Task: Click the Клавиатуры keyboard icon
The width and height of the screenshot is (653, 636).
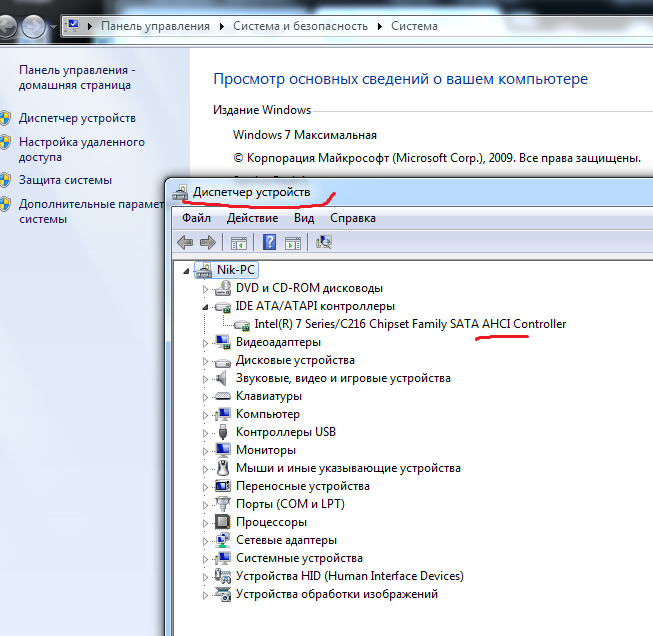Action: (223, 396)
